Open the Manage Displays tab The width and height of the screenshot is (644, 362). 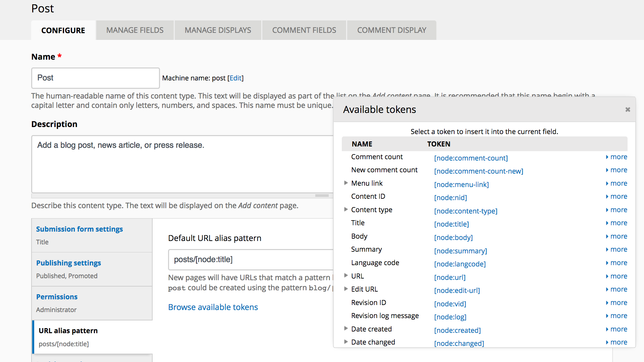pos(218,30)
